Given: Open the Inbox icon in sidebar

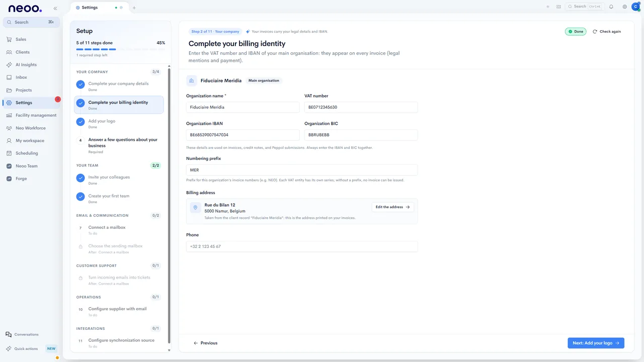Looking at the screenshot, I should pyautogui.click(x=9, y=77).
